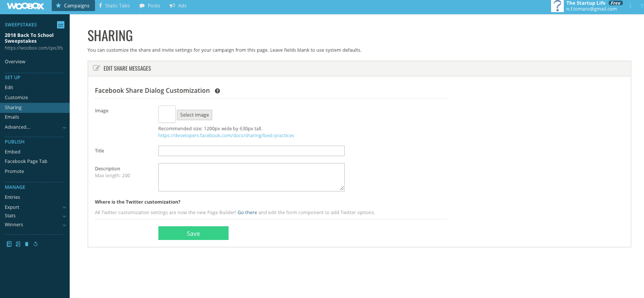Click the megaphone icon beside Ads
Screen dimensions: 644x298
coord(172,6)
